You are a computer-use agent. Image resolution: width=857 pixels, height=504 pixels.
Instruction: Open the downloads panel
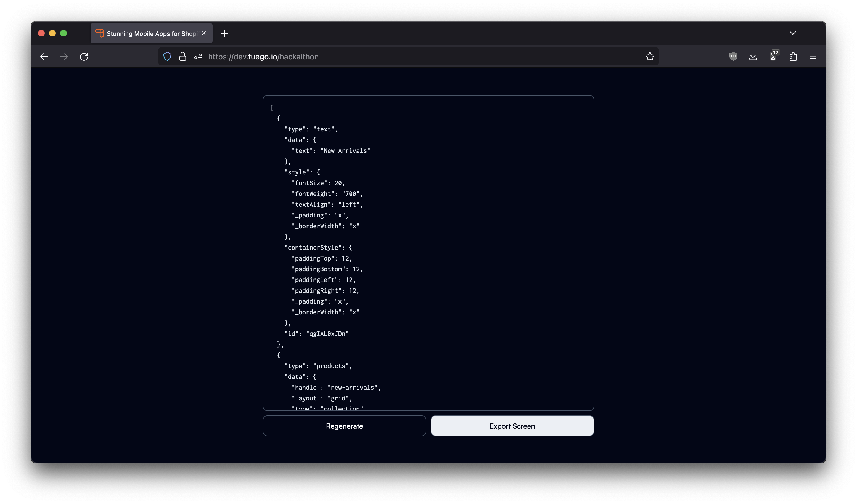(x=753, y=57)
